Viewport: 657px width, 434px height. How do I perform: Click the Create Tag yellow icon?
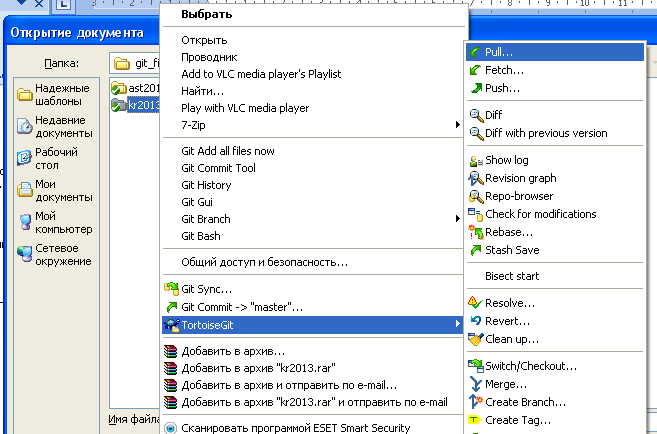(475, 420)
